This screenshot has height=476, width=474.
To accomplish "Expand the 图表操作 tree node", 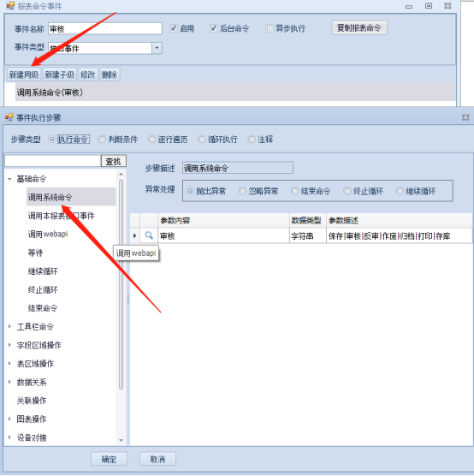I will pyautogui.click(x=9, y=419).
